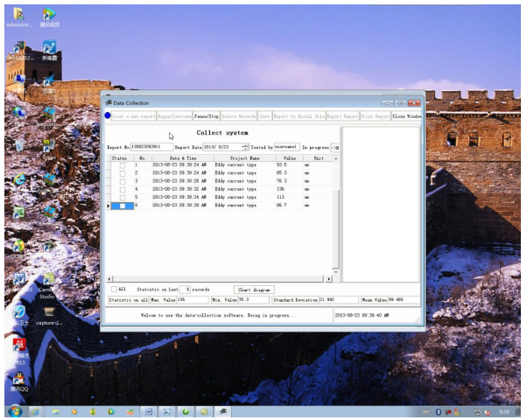Open File Explorer from the taskbar
The image size is (527, 420).
(x=56, y=411)
